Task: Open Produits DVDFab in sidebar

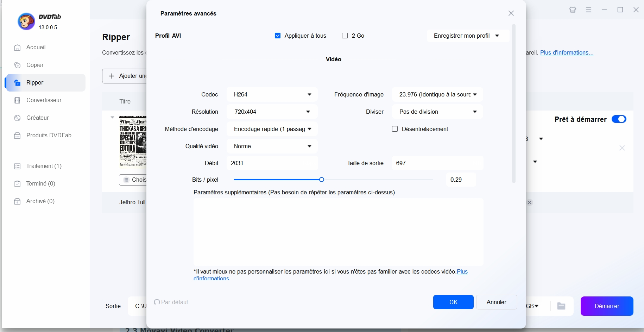Action: pyautogui.click(x=46, y=136)
